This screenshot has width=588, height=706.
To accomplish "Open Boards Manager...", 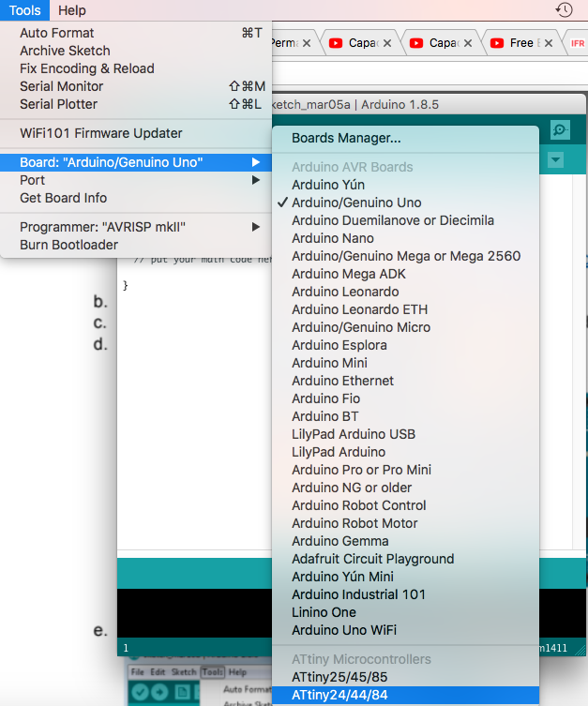I will click(x=405, y=138).
